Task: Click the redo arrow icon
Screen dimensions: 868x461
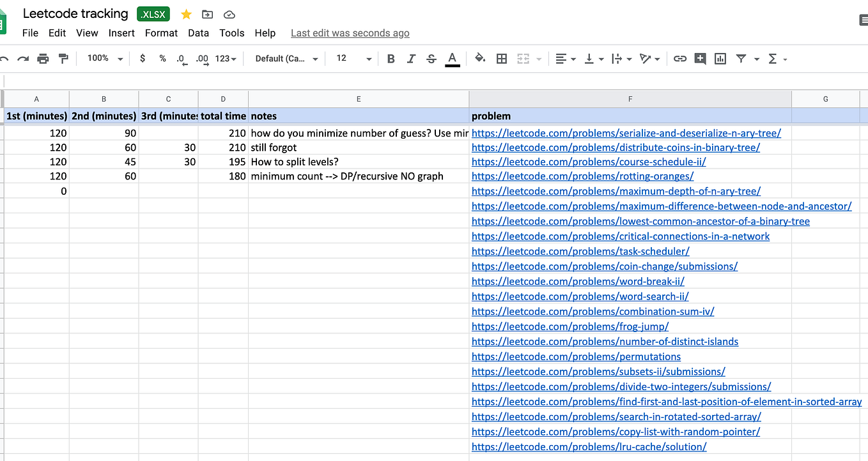Action: click(x=23, y=59)
